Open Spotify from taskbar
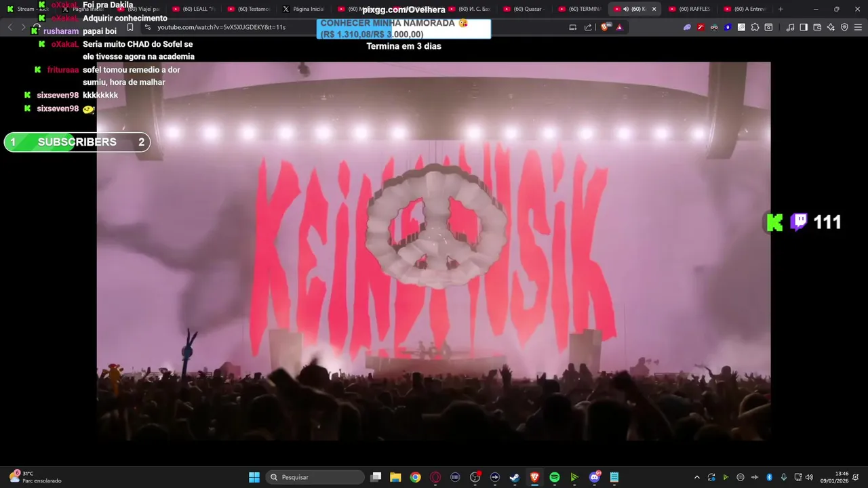The height and width of the screenshot is (488, 868). point(554,477)
